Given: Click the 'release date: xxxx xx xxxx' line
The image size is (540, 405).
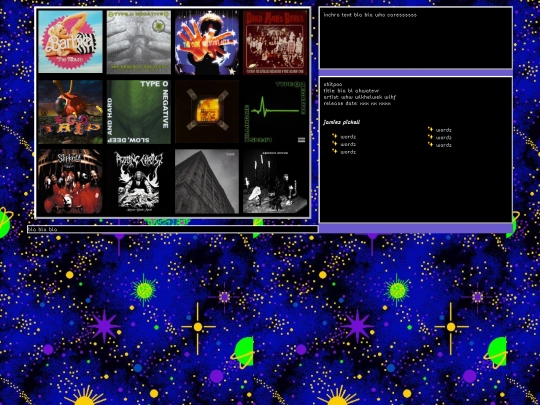Looking at the screenshot, I should pos(357,103).
